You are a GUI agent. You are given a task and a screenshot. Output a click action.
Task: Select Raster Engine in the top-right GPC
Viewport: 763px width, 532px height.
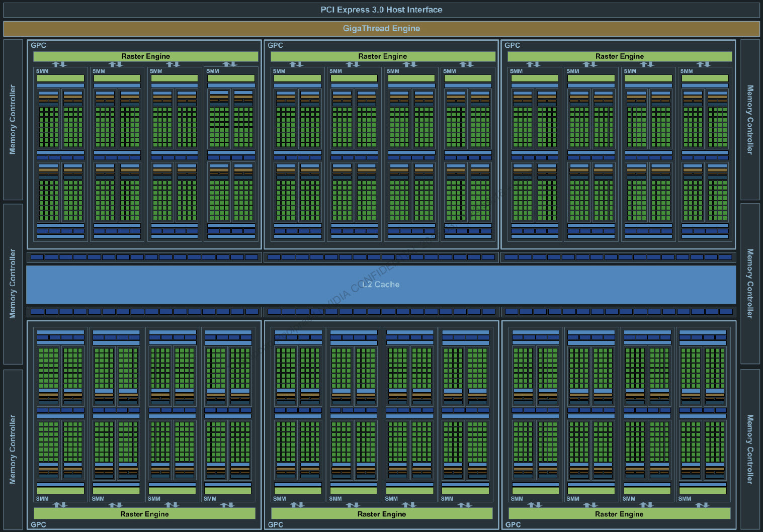[x=620, y=56]
